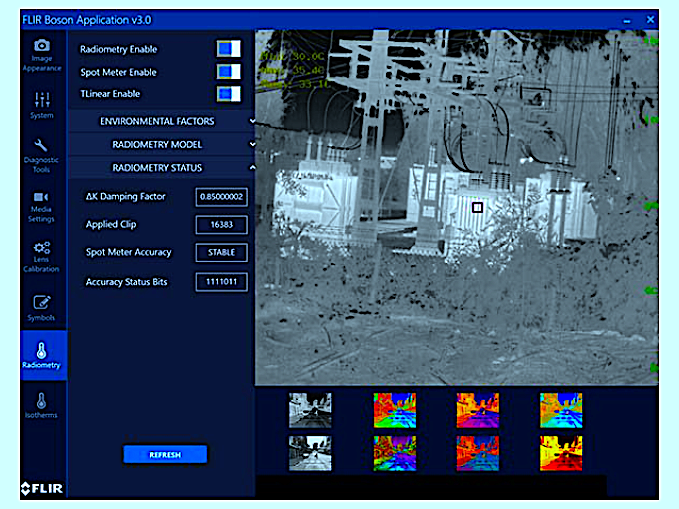The height and width of the screenshot is (509, 679).
Task: Expand the Radiometry Model chevron
Action: click(x=252, y=144)
